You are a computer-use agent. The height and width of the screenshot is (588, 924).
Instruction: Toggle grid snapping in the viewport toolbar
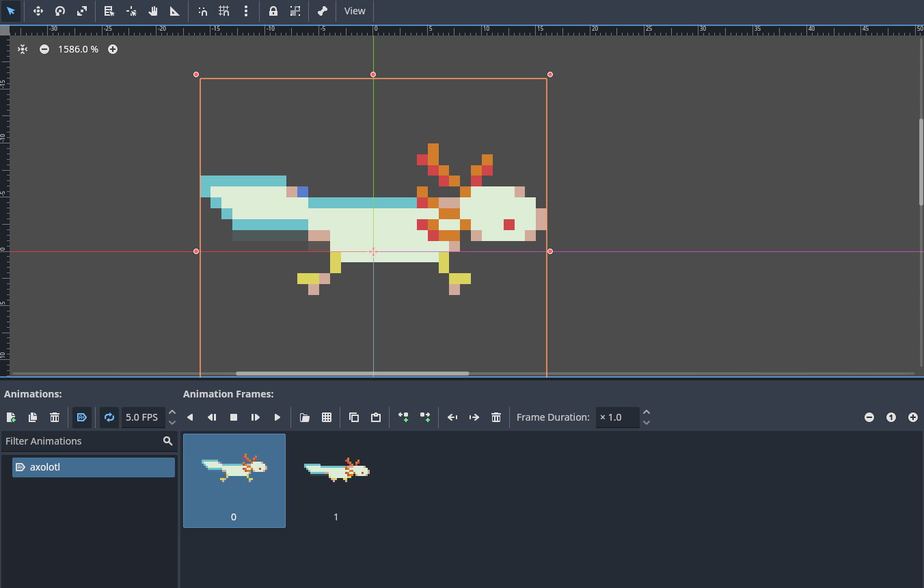pyautogui.click(x=224, y=11)
